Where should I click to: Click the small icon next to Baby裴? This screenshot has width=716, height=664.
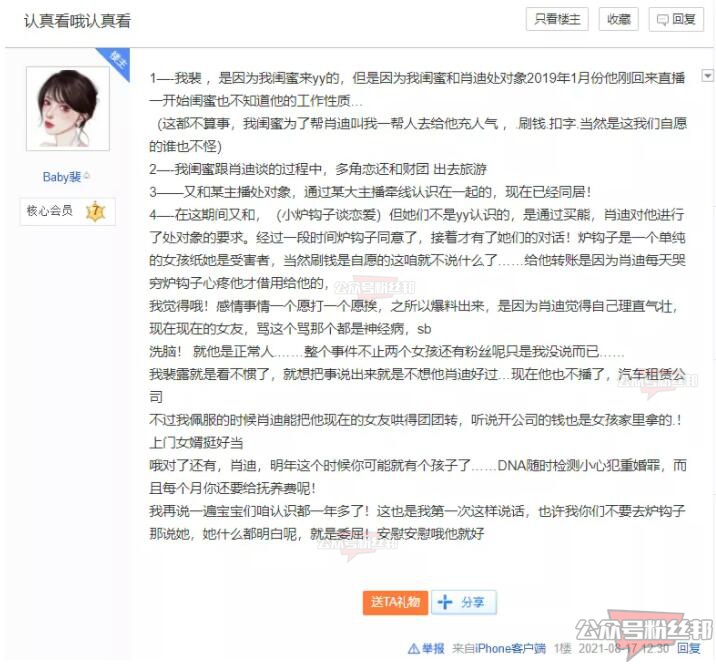pos(87,176)
